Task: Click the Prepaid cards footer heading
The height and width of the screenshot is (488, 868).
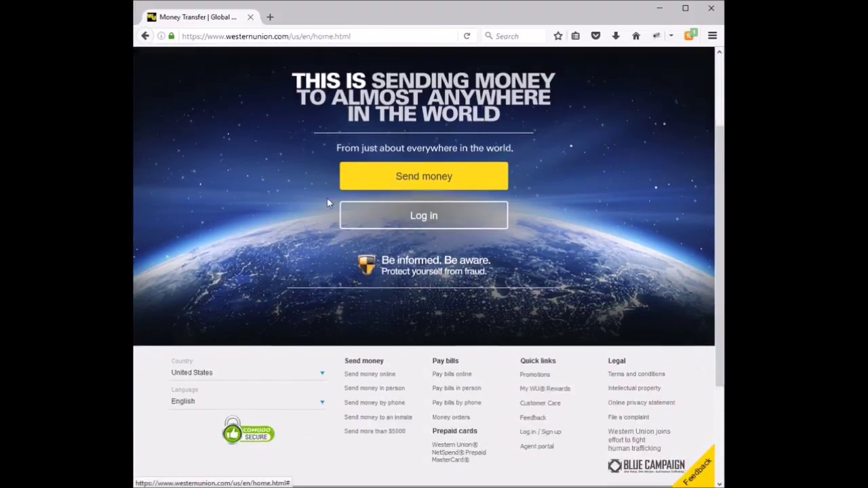Action: pyautogui.click(x=455, y=431)
